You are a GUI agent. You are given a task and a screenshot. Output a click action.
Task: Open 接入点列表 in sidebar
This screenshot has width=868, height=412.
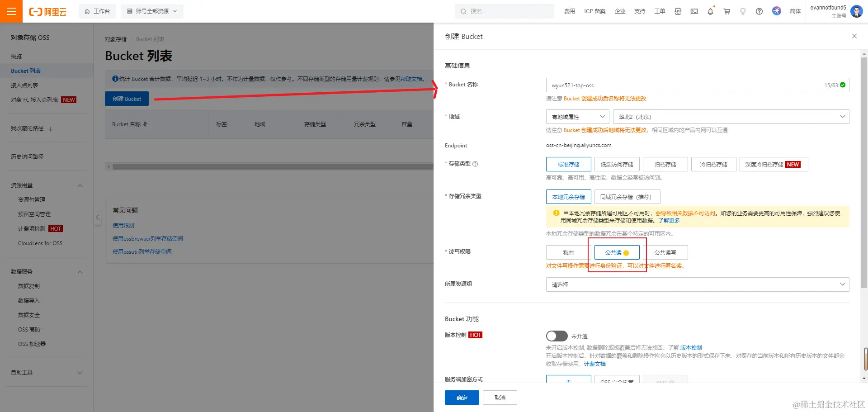pos(24,85)
